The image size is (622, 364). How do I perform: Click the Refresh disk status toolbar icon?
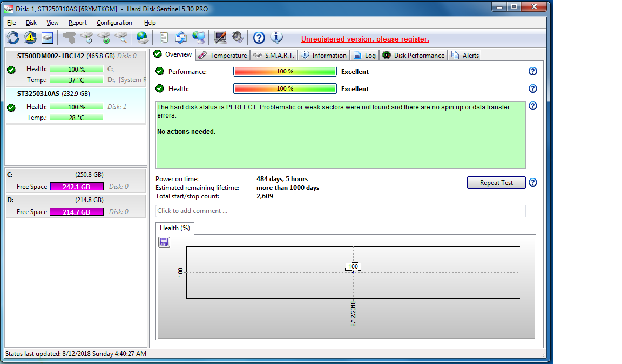(13, 38)
